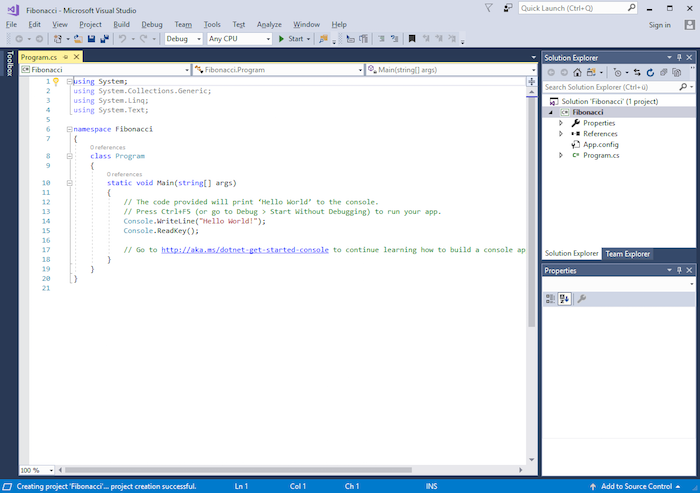Click the Uncomment selected lines icon
The height and width of the screenshot is (493, 700).
[394, 39]
